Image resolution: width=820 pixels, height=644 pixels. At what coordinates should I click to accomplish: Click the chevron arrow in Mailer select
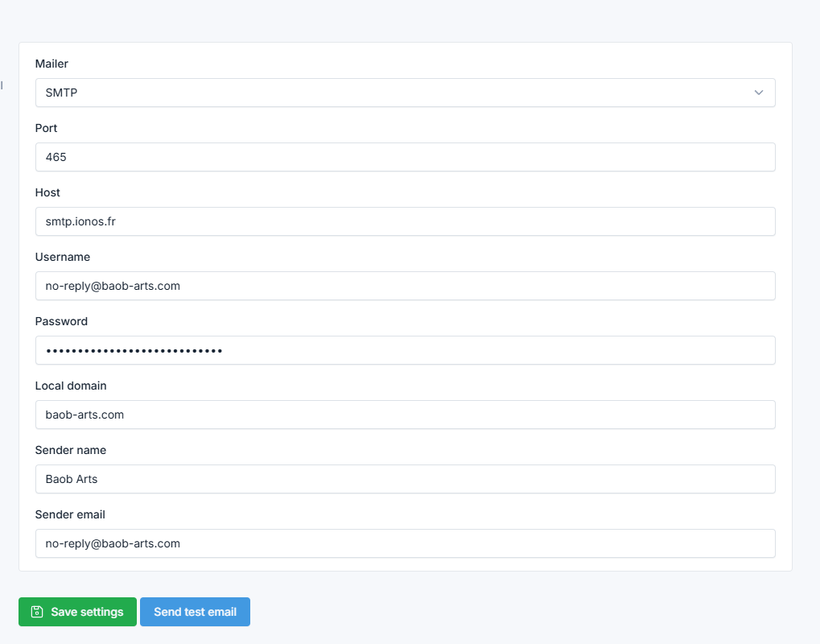point(758,93)
